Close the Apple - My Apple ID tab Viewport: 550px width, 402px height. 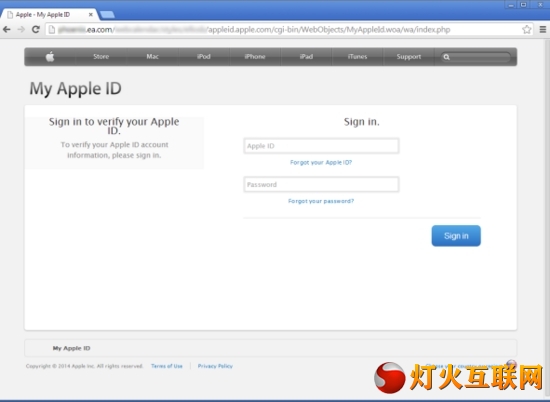(90, 15)
